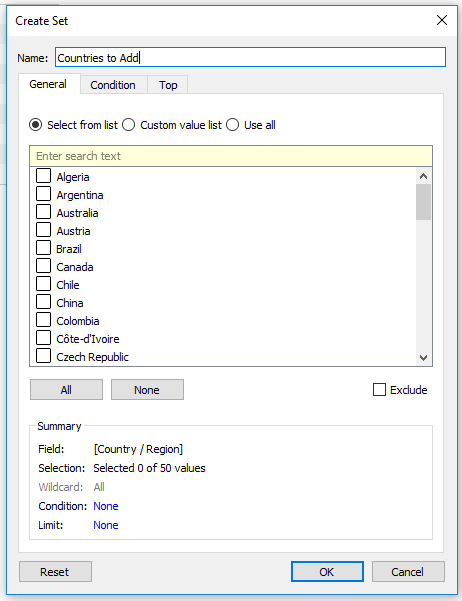Close the Create Set dialog

(x=442, y=20)
